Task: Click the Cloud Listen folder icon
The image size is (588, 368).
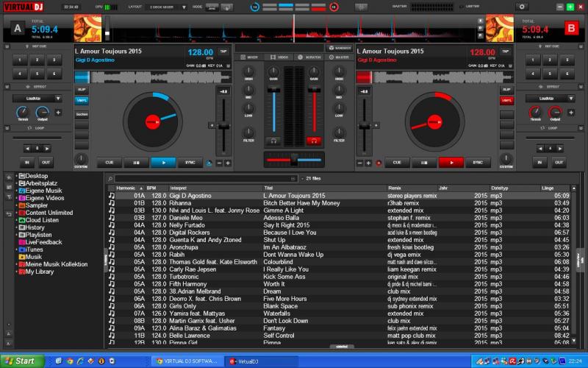Action: click(x=22, y=220)
